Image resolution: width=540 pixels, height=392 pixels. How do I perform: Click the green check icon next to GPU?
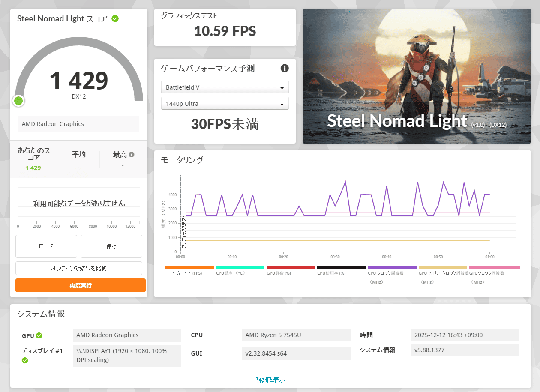[x=39, y=335]
